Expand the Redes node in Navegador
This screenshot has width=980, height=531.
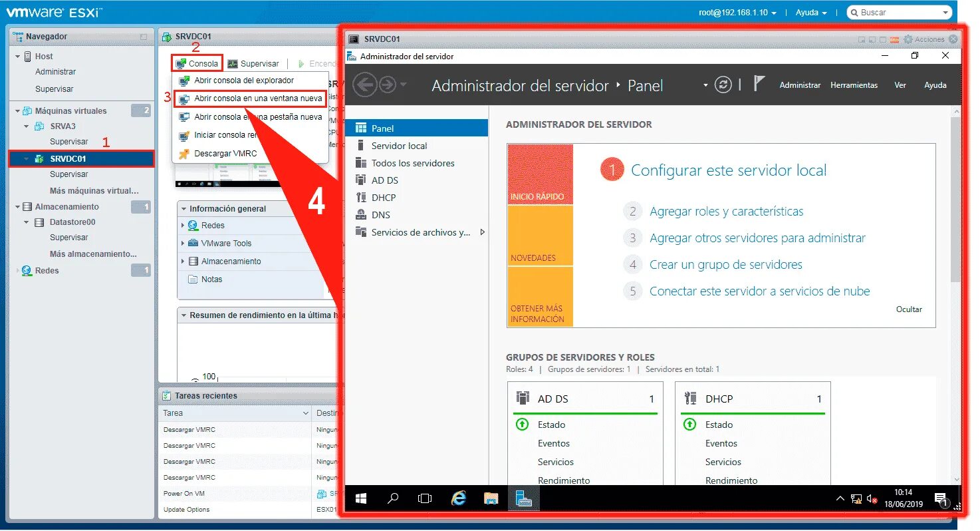click(x=18, y=271)
